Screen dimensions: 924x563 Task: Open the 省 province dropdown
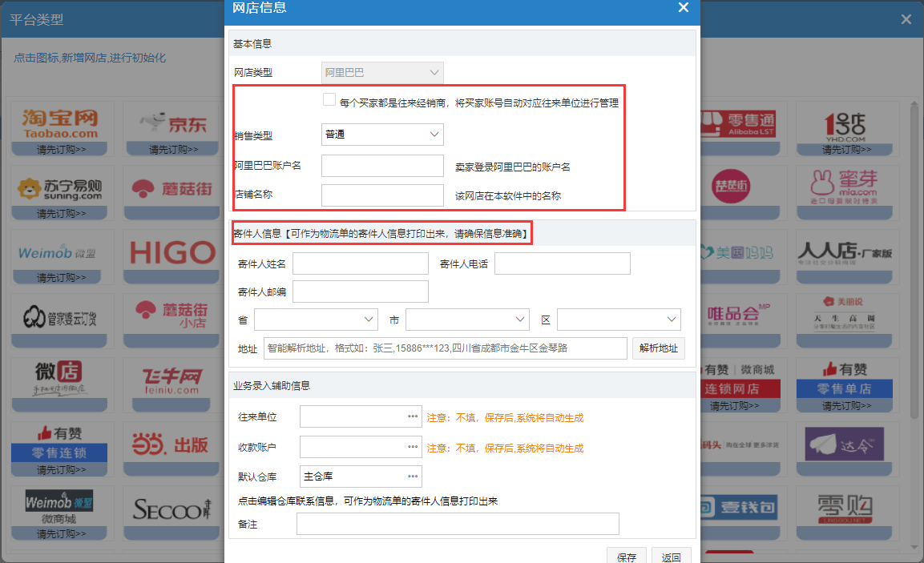click(x=316, y=320)
